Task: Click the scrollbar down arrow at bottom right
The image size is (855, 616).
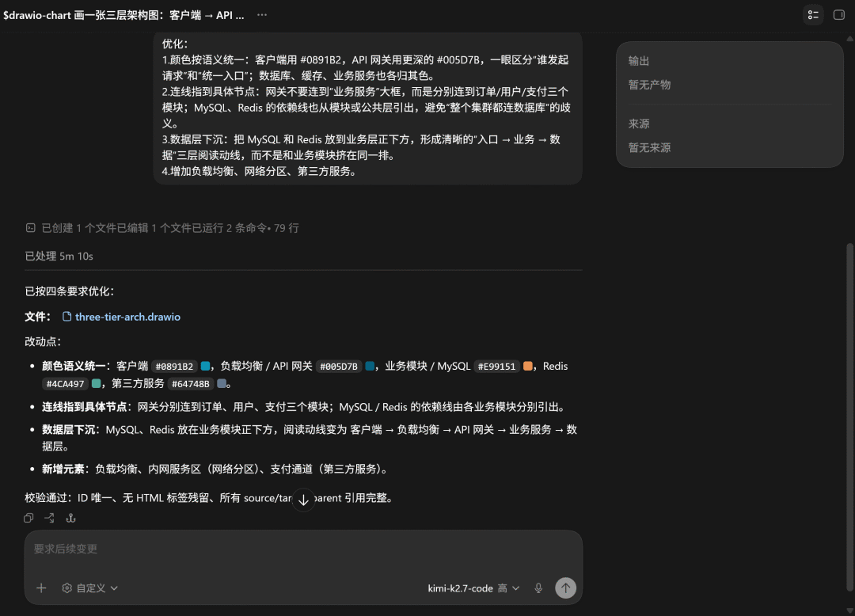Action: click(849, 610)
